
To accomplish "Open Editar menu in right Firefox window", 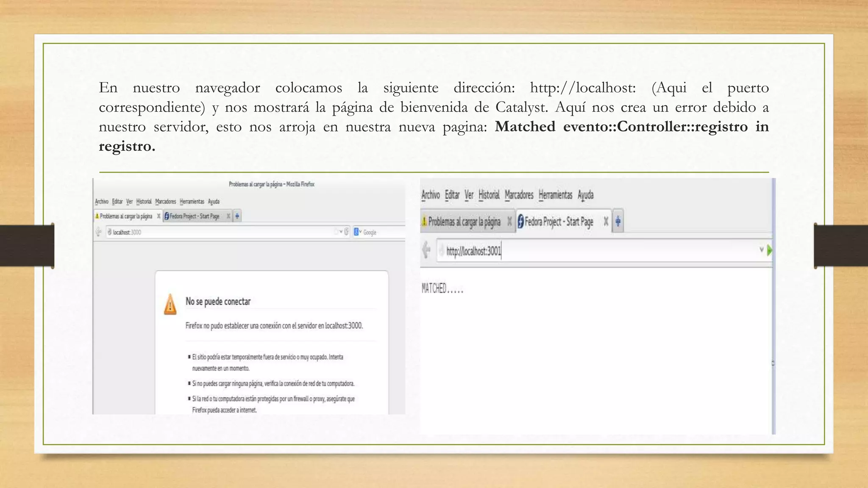I will click(452, 195).
